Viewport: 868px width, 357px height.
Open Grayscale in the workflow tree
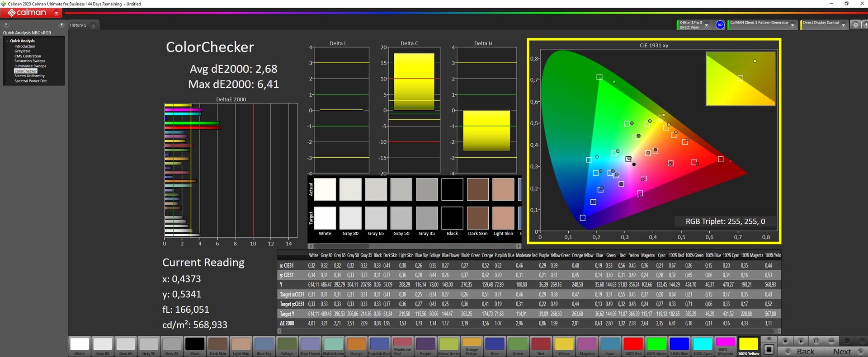[22, 51]
